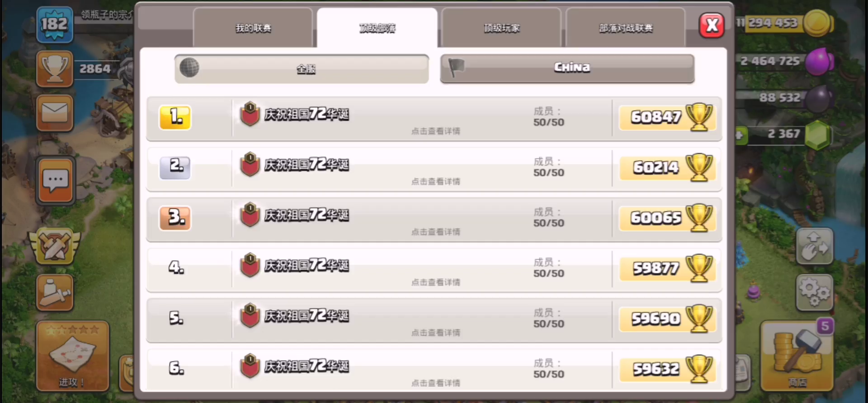Switch to 顶级玩家 tab
The height and width of the screenshot is (403, 868).
click(501, 28)
